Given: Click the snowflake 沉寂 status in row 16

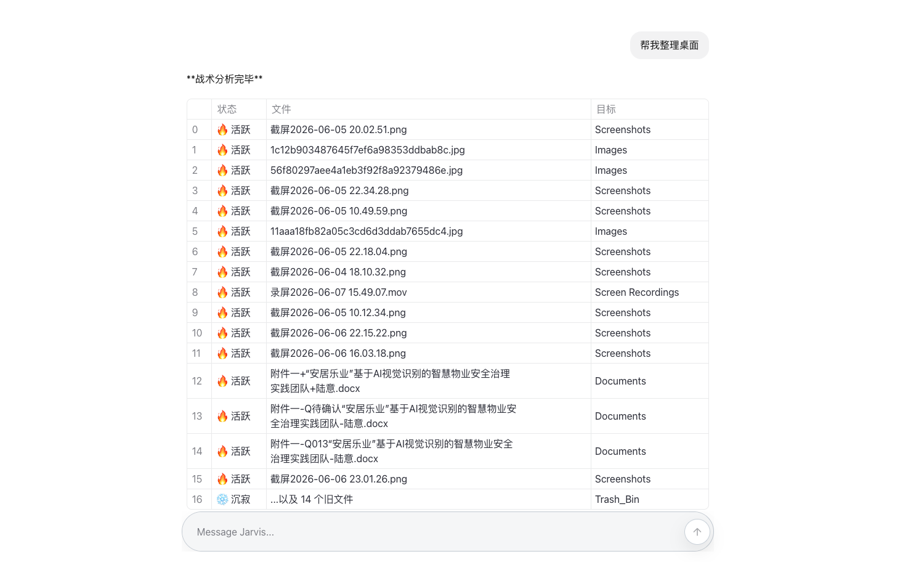Looking at the screenshot, I should [x=233, y=499].
